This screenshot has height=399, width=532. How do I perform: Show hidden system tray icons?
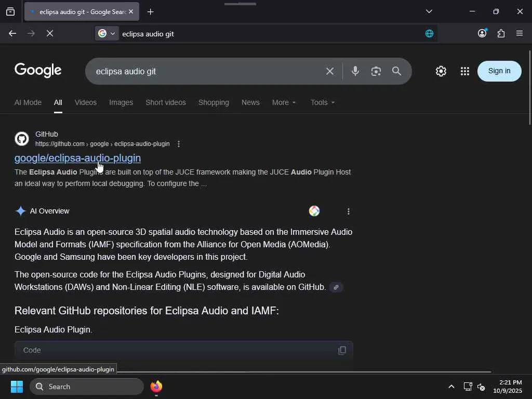tap(451, 387)
